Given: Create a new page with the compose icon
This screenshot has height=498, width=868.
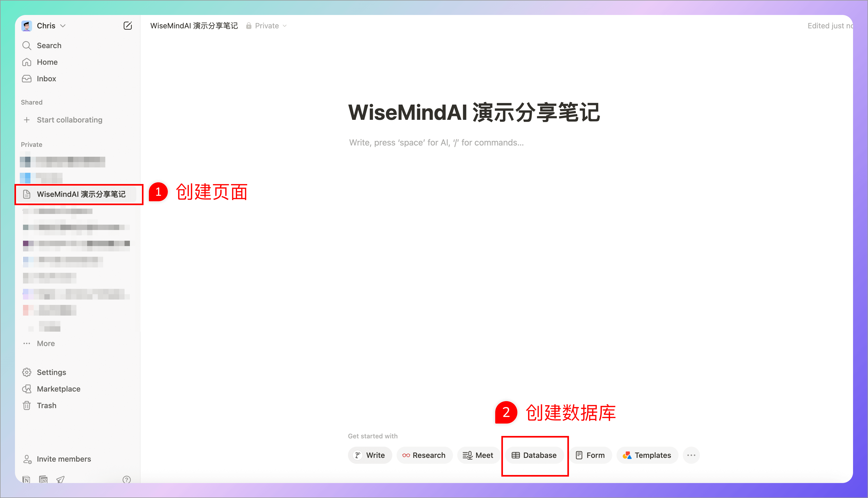Looking at the screenshot, I should click(x=128, y=25).
